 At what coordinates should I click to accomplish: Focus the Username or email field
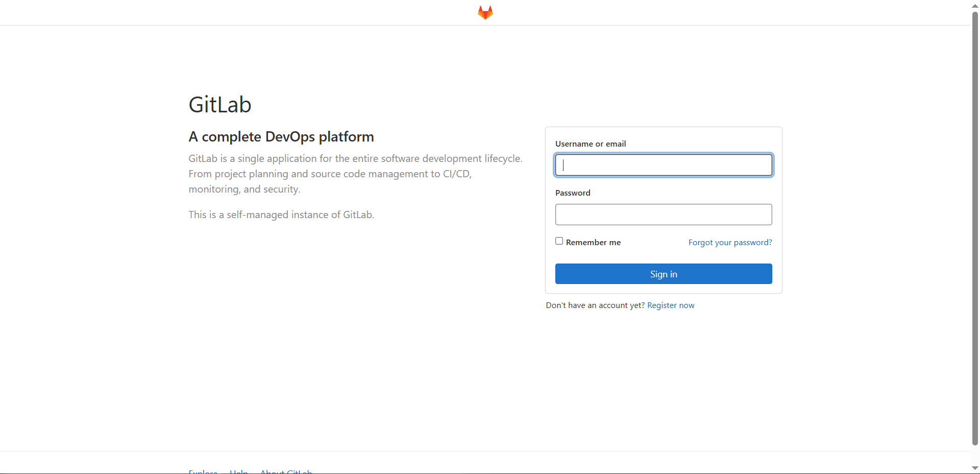click(664, 165)
